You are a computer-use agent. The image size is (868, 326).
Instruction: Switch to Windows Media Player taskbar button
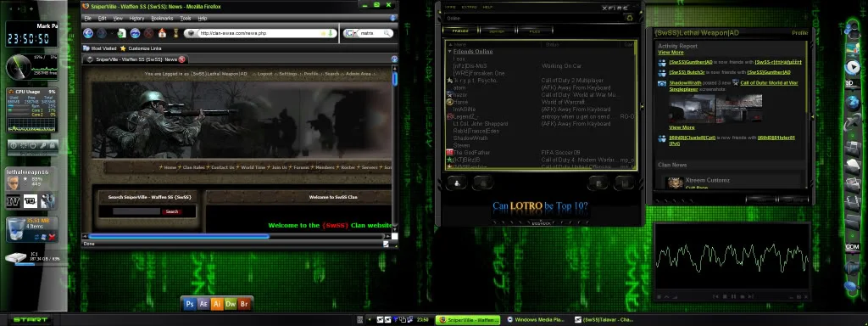coord(536,320)
